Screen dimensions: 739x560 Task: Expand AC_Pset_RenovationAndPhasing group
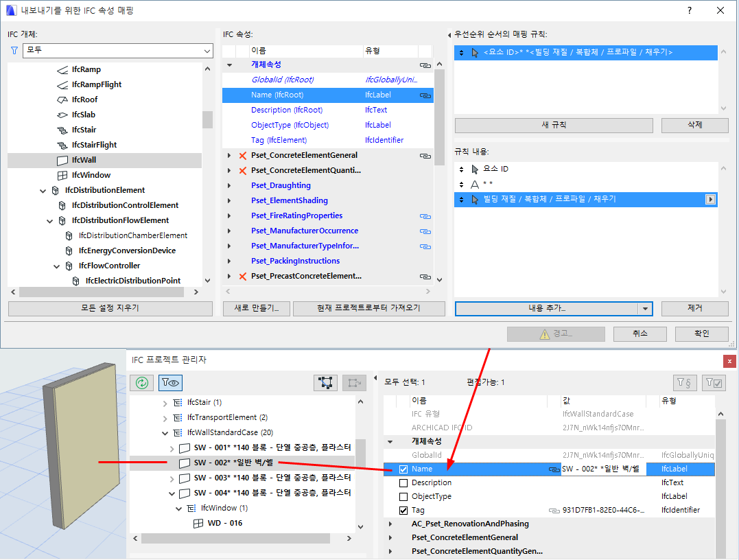coord(390,524)
